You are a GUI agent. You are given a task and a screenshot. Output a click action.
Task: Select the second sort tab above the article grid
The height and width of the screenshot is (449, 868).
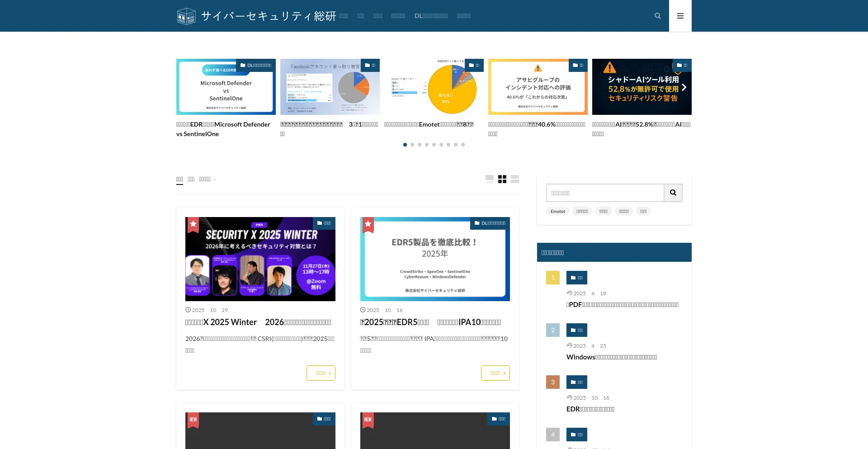(191, 180)
